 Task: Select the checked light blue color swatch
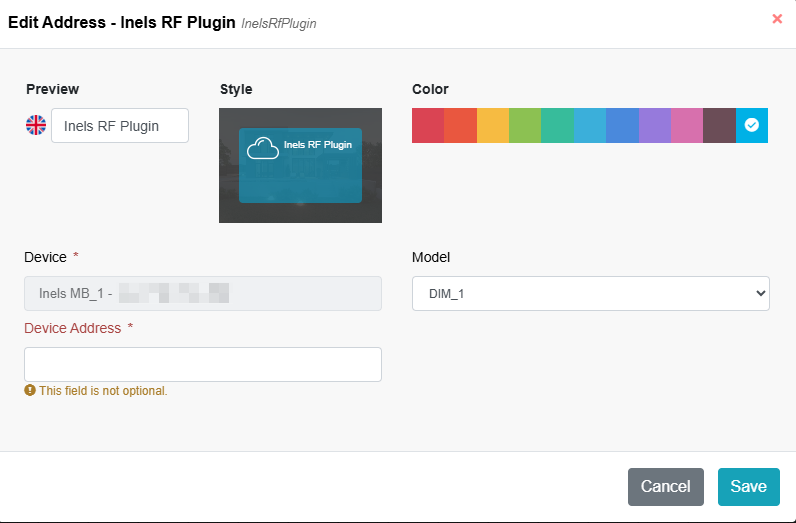[752, 125]
